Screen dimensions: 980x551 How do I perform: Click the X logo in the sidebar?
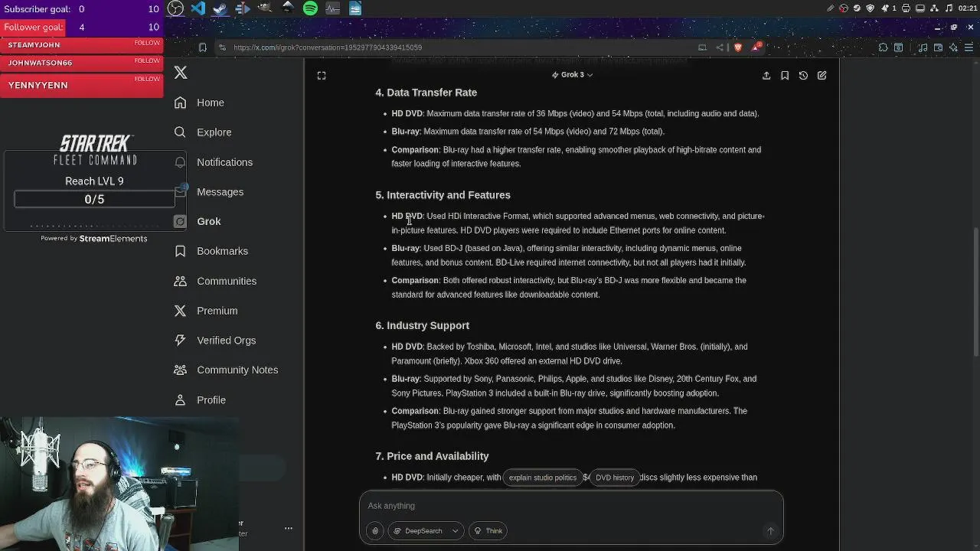click(181, 73)
